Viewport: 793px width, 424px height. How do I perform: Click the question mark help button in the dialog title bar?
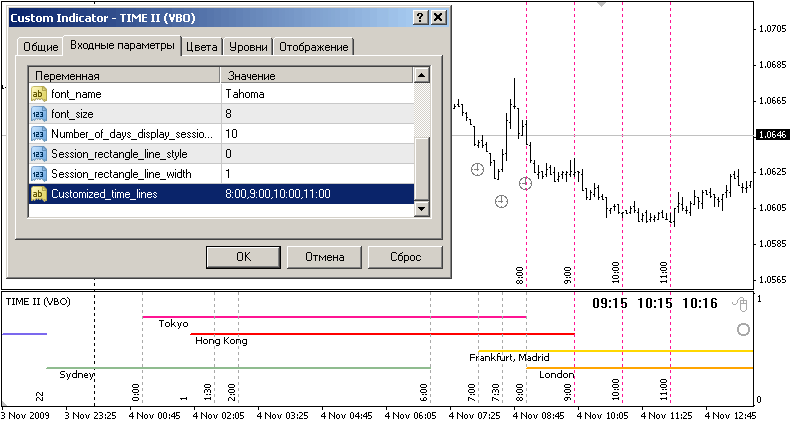[x=421, y=18]
